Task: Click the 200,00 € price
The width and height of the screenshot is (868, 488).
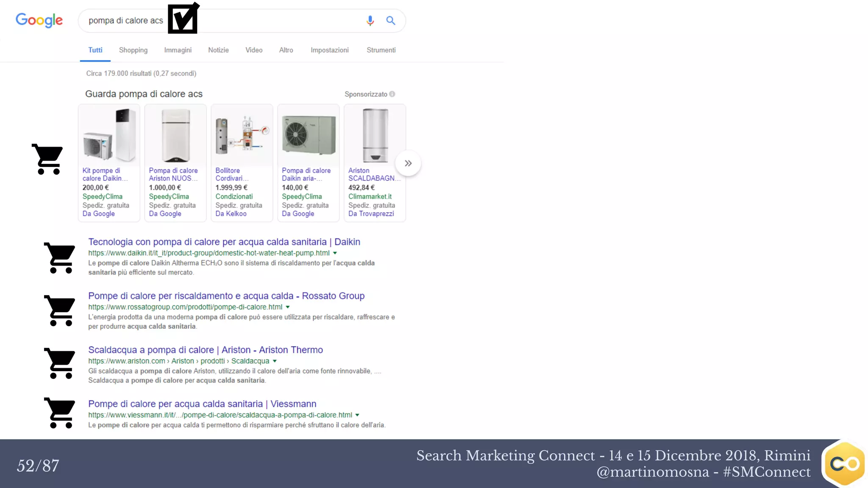Action: pyautogui.click(x=96, y=188)
